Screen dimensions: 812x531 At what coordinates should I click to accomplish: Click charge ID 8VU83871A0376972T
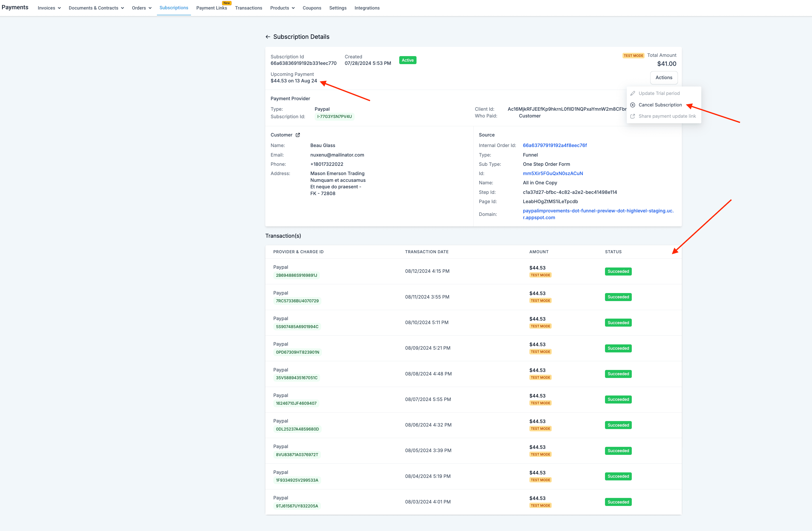(297, 455)
